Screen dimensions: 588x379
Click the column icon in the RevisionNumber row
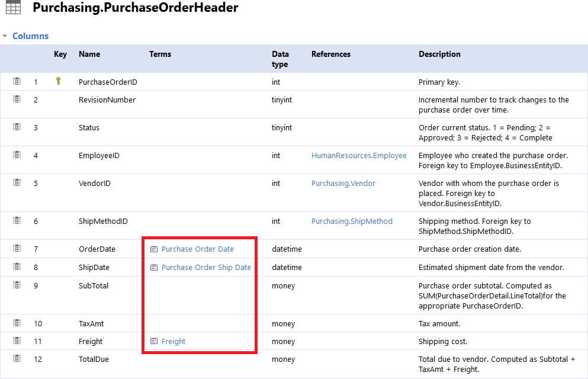[17, 99]
